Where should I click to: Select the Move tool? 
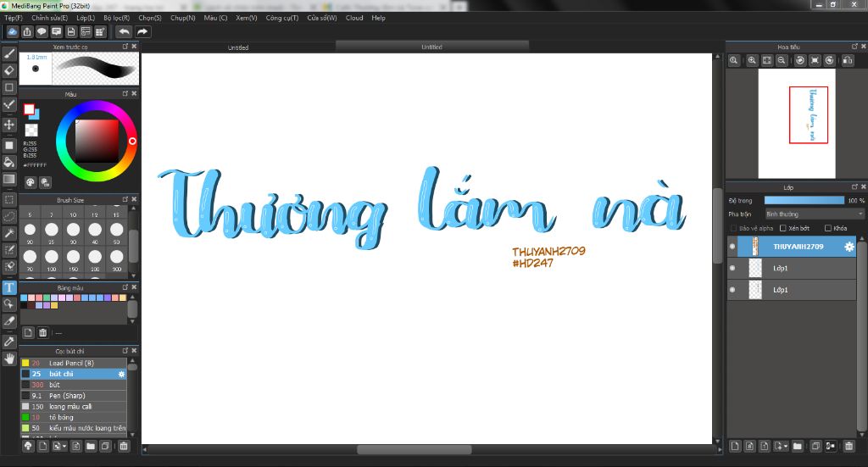(9, 125)
